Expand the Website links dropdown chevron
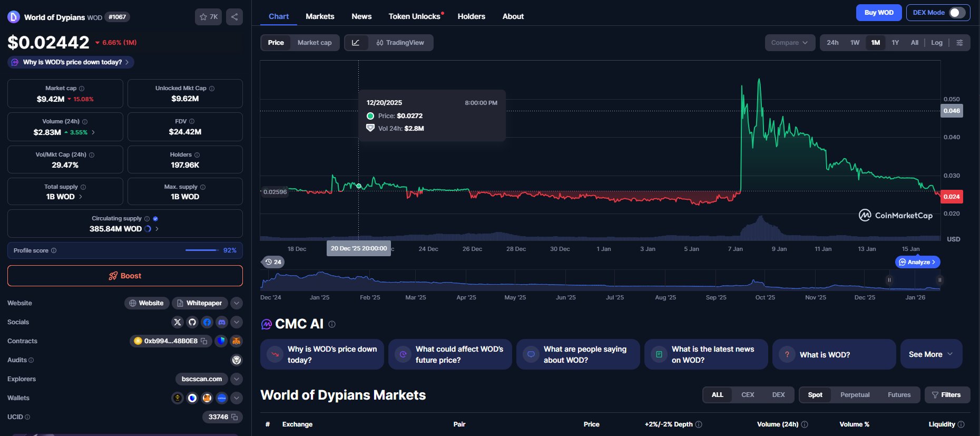Image resolution: width=980 pixels, height=436 pixels. pyautogui.click(x=237, y=303)
